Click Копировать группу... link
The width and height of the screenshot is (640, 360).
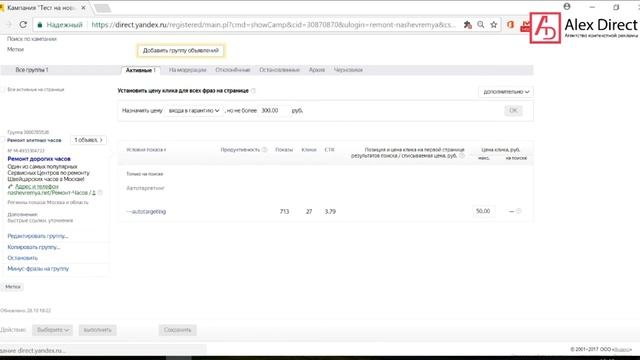coord(34,247)
